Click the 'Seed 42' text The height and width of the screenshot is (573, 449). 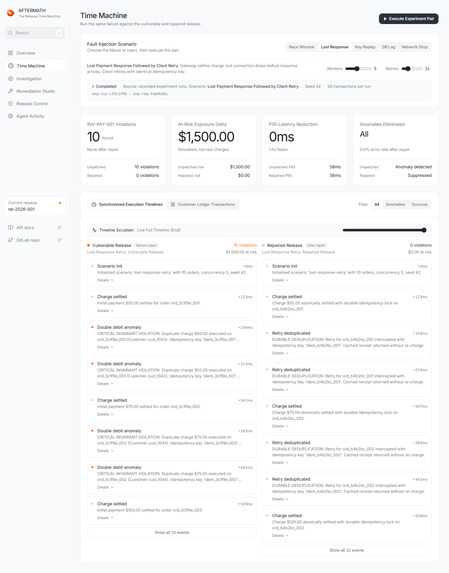[x=313, y=87]
